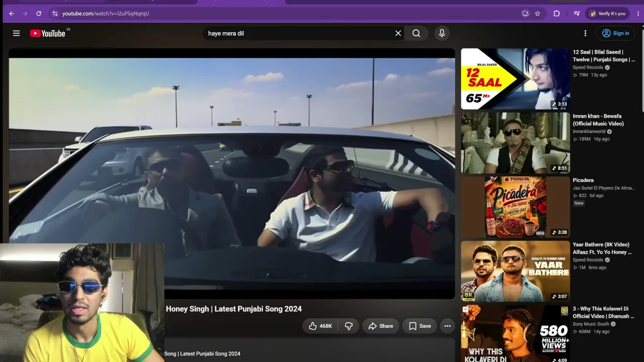The width and height of the screenshot is (644, 362).
Task: Click the magnifier search button
Action: point(416,33)
